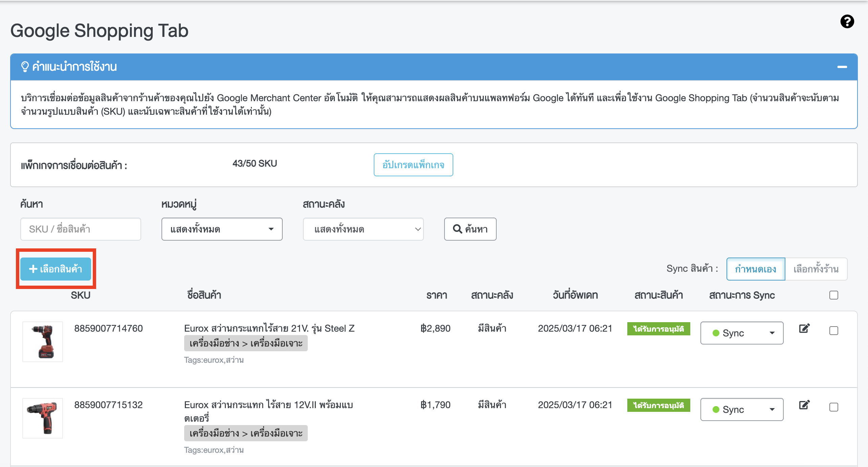Click the เลือกสินค้า add product button
Screen dimensions: 868x467
pos(56,269)
